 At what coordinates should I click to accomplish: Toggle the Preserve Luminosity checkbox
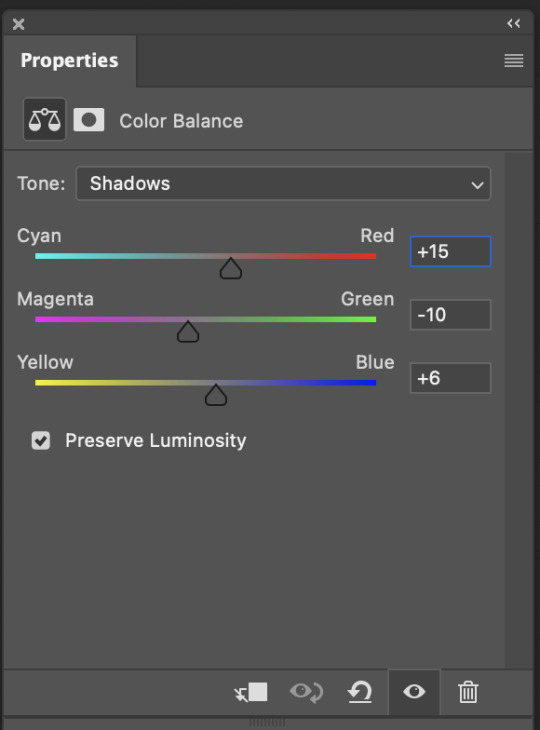41,440
